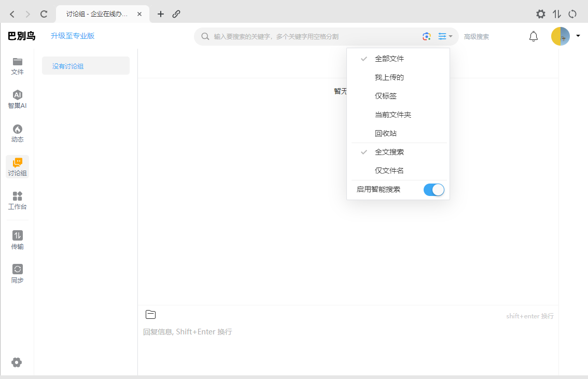Choose 我上传的 search scope
This screenshot has width=588, height=379.
click(x=398, y=78)
